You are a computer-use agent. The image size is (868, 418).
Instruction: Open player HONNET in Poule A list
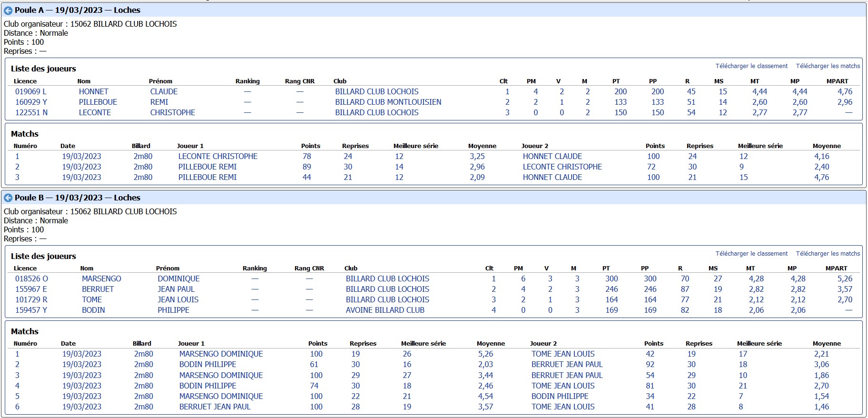[x=94, y=91]
